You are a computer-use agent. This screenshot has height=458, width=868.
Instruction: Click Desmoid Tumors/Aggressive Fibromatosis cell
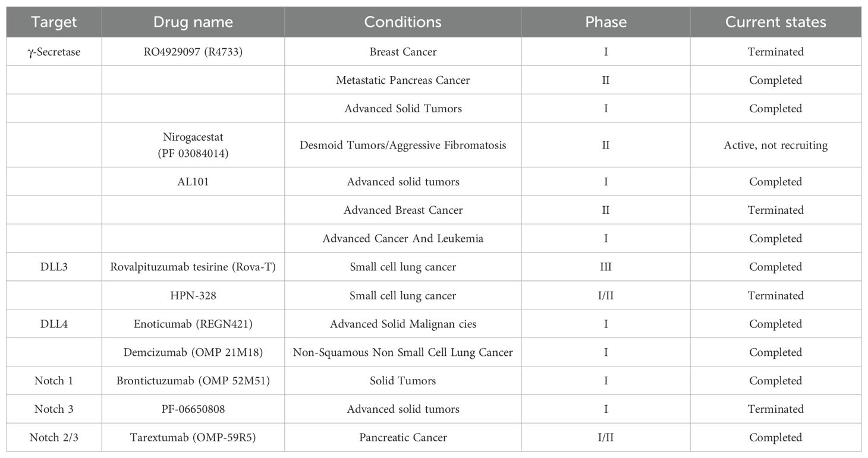402,145
